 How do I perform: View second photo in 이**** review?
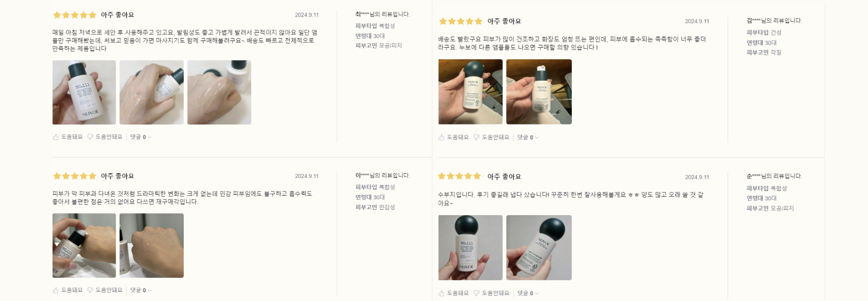(x=151, y=246)
